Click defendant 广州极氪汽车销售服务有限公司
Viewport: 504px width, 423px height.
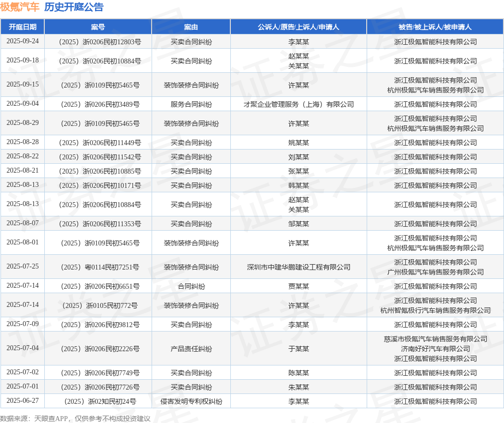(x=435, y=272)
